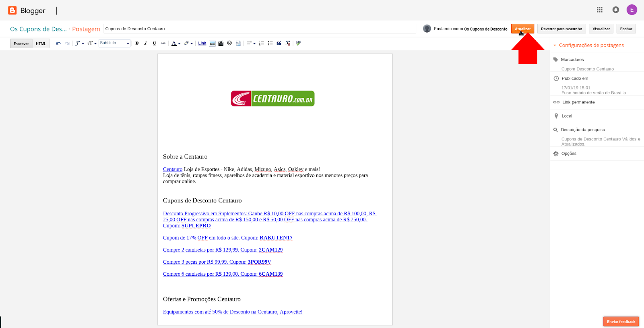Click the Cupons de Desconto Centauro heading
Screen dimensions: 644x328
pyautogui.click(x=202, y=200)
